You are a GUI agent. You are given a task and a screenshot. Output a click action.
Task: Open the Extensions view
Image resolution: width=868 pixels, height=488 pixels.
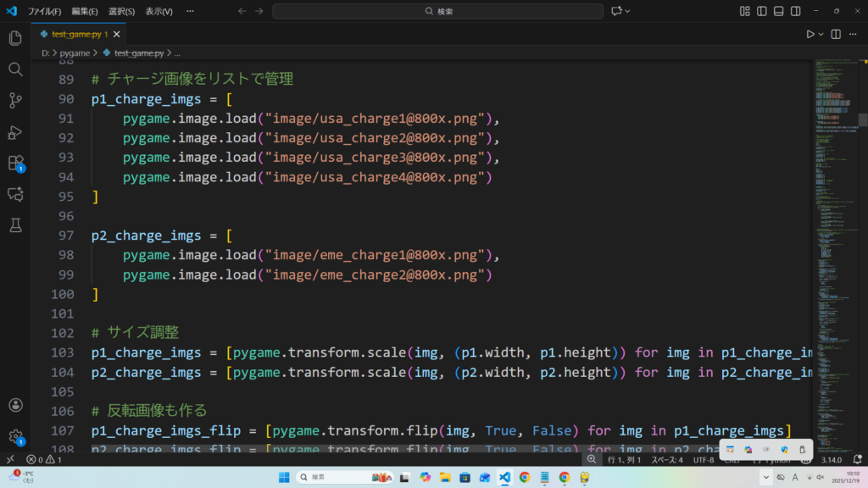(14, 163)
